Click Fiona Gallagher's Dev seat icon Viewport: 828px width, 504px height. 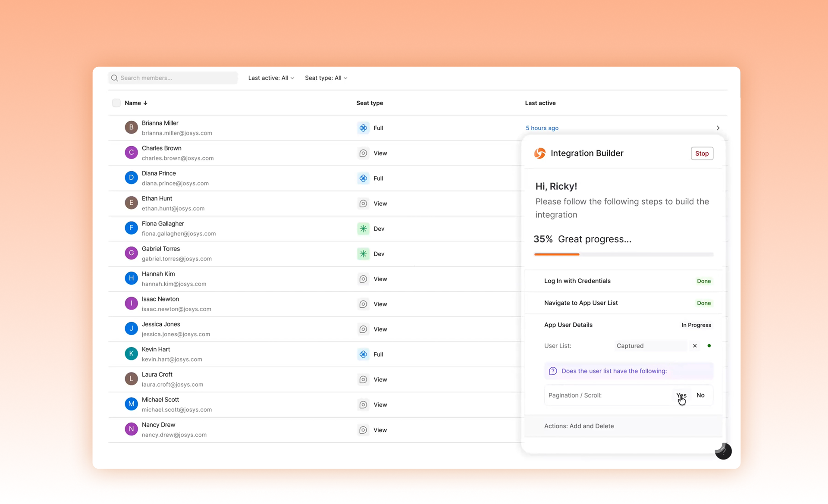click(x=363, y=229)
